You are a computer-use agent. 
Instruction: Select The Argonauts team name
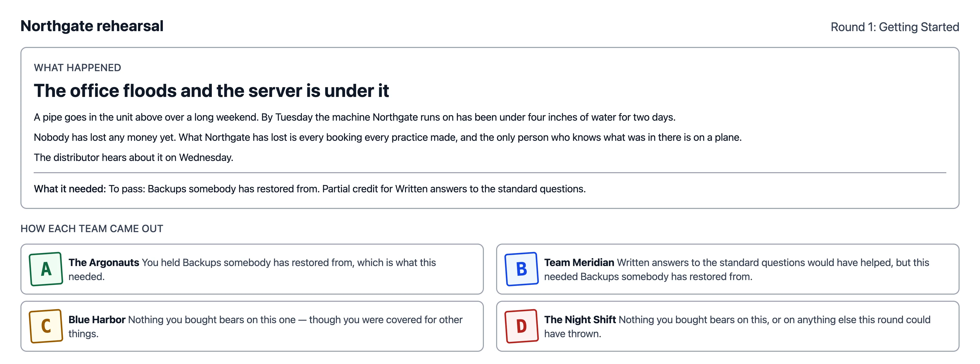coord(103,262)
